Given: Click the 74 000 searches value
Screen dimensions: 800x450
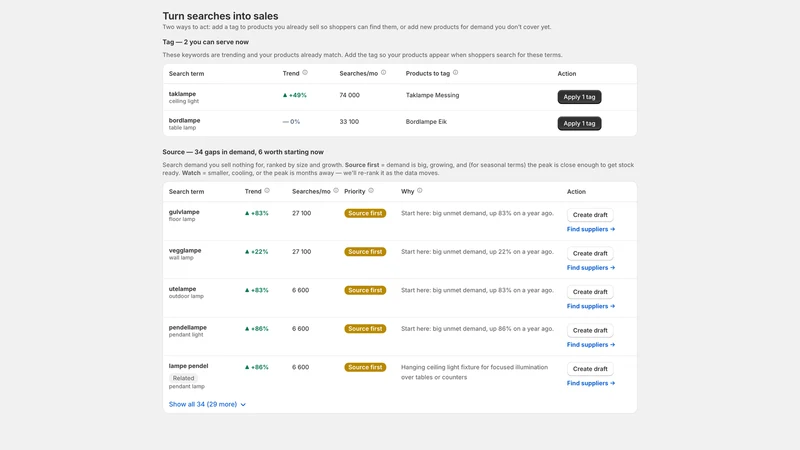Looking at the screenshot, I should (349, 95).
